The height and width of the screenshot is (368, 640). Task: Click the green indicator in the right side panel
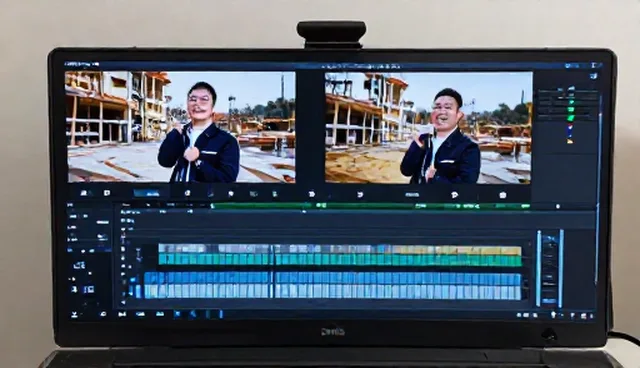tap(571, 109)
